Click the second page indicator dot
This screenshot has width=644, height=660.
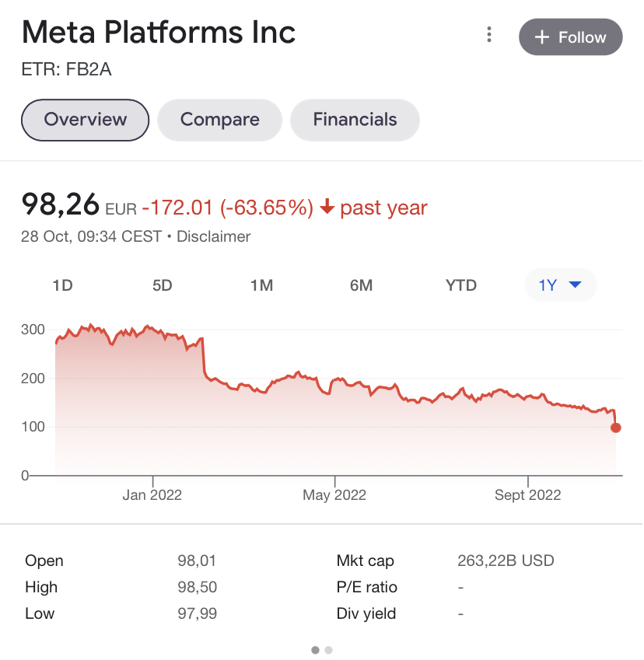click(x=329, y=651)
